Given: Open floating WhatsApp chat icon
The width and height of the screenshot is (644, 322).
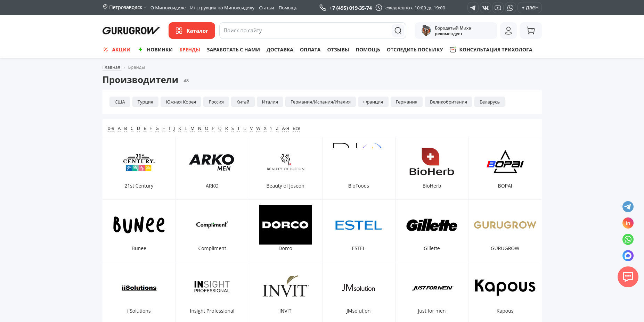Looking at the screenshot, I should 628,239.
